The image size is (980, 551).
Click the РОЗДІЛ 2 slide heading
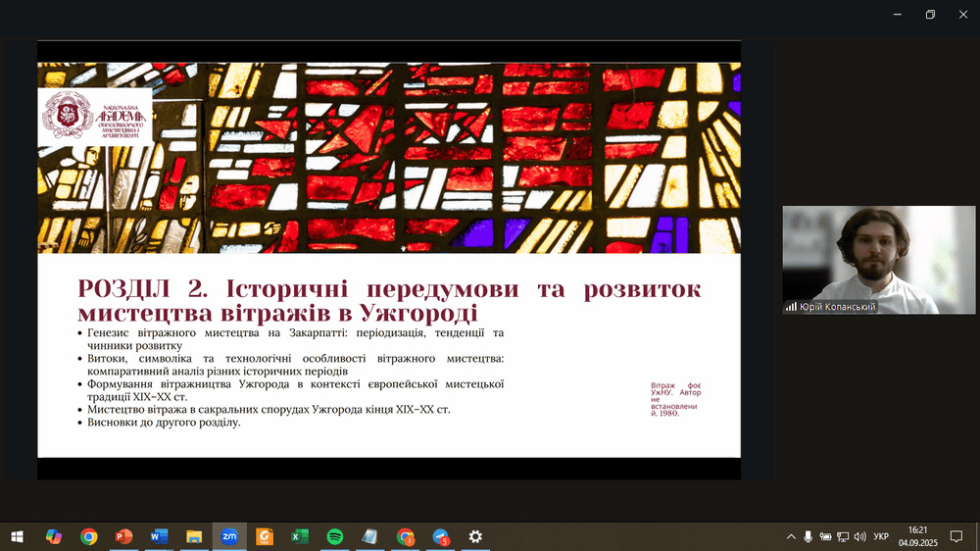pyautogui.click(x=389, y=301)
